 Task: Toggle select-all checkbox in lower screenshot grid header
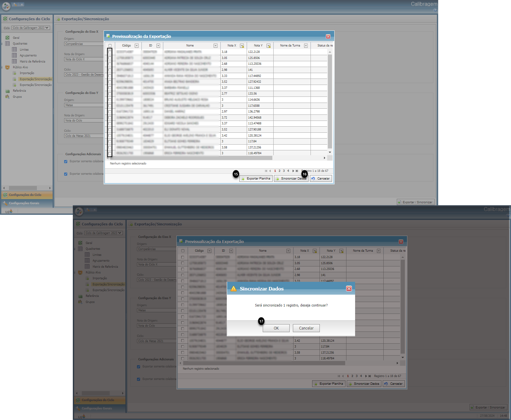pyautogui.click(x=183, y=251)
